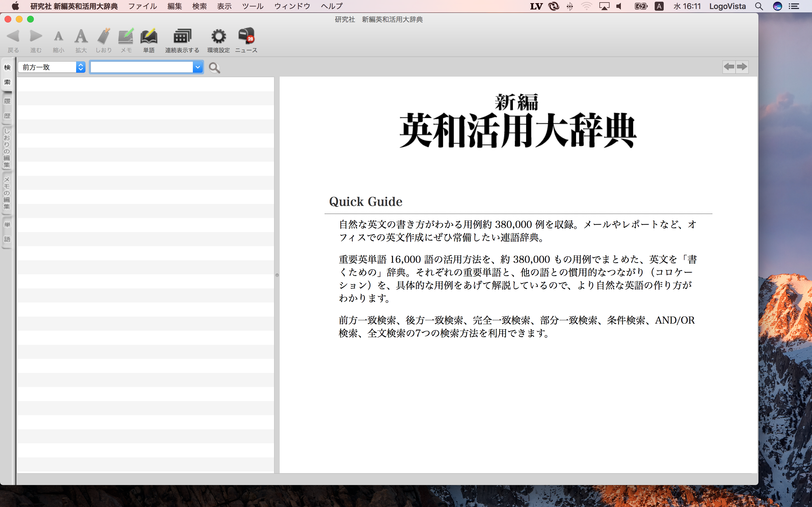
Task: Expand the search history dropdown arrow
Action: (x=198, y=67)
